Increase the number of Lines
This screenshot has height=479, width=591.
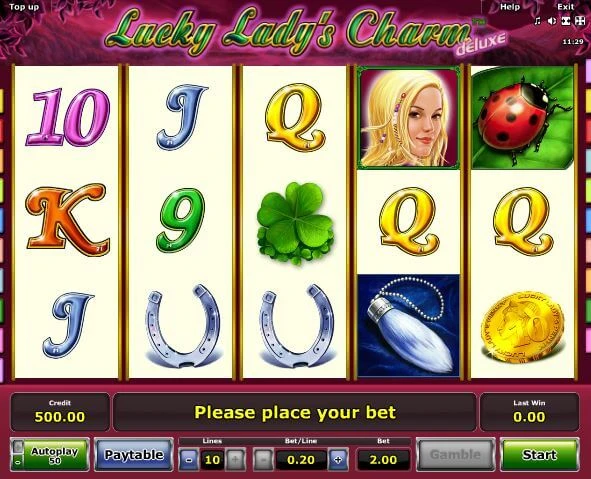point(235,459)
